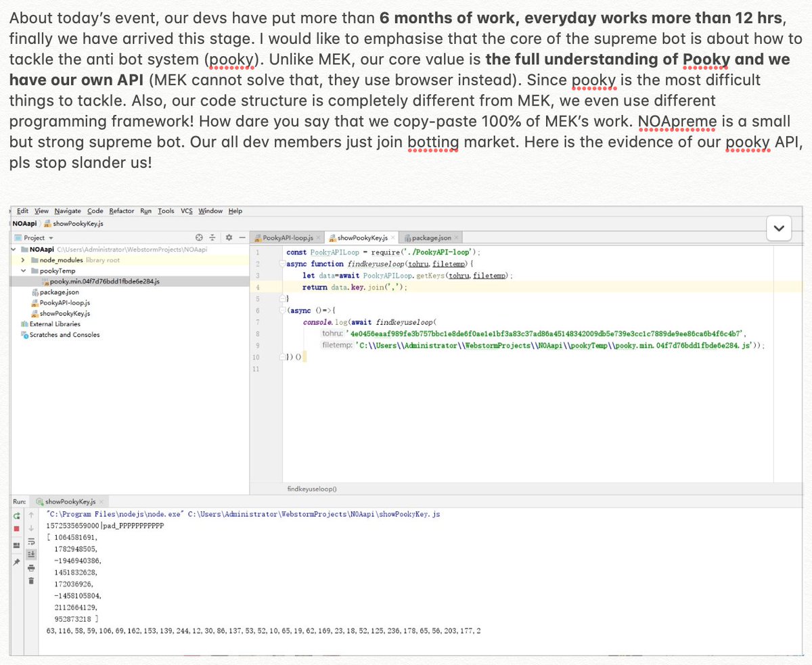Switch to the showPookyKey.js editor tab

[361, 237]
